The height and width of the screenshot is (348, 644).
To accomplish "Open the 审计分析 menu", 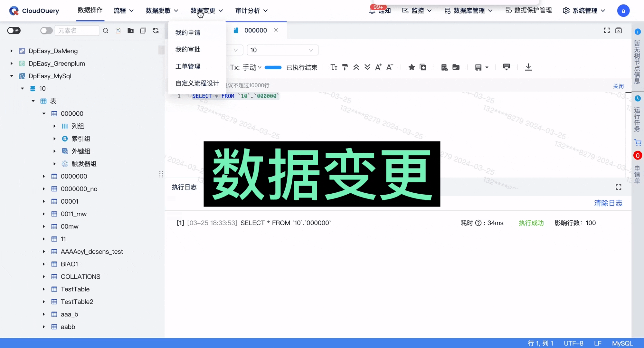I will [251, 11].
